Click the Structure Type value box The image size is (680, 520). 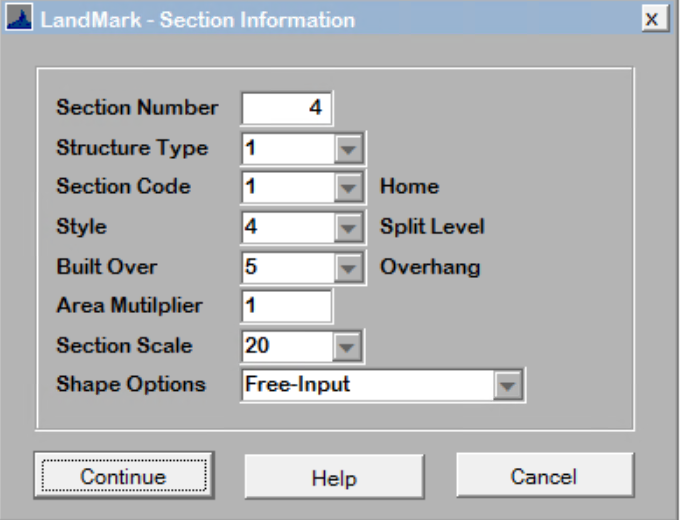288,149
